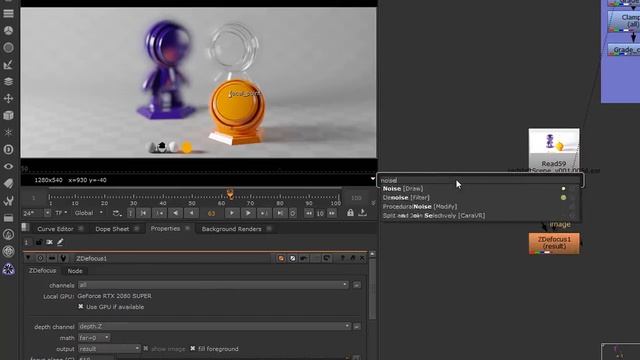
Task: Lock the Properties panel bin
Action: tap(39, 242)
